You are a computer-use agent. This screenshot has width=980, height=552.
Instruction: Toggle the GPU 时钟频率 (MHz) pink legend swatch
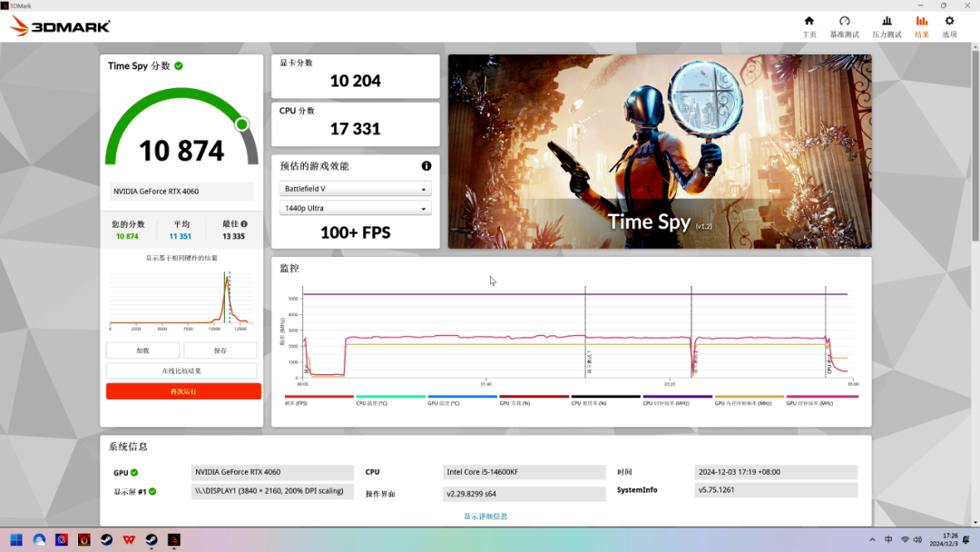[x=822, y=397]
